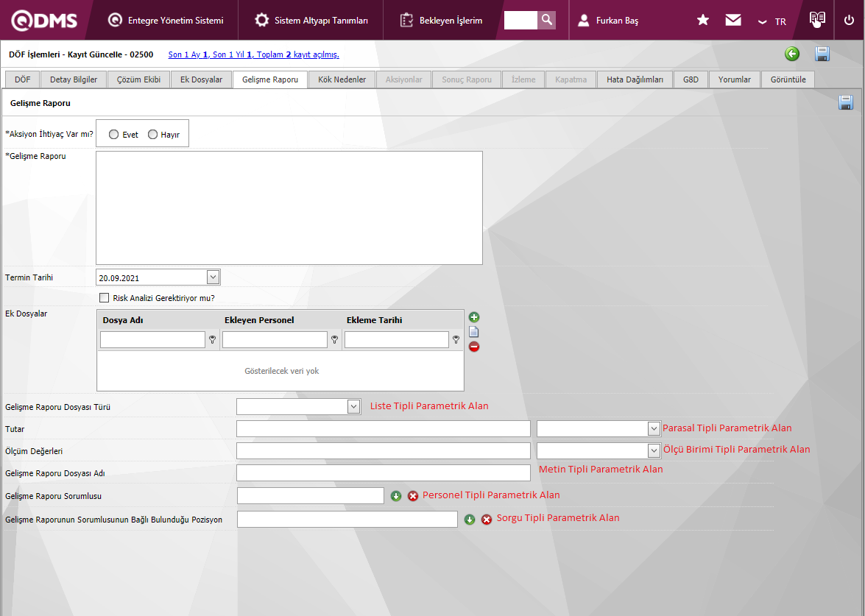The height and width of the screenshot is (616, 865).
Task: Clear Sorumlusu with red X icon
Action: [x=413, y=496]
